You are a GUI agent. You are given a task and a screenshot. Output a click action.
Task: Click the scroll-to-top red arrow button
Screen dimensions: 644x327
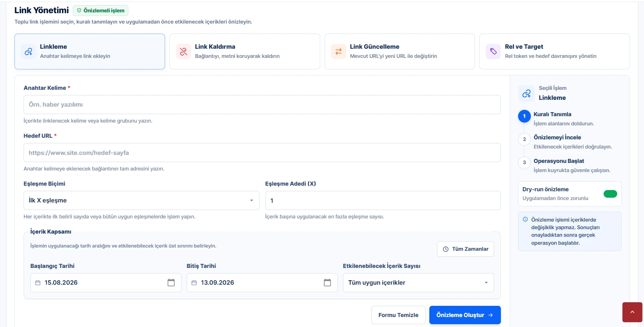(632, 312)
